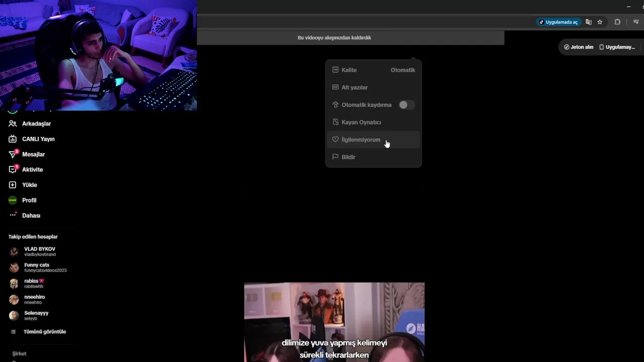Click the Yükle plus icon
The height and width of the screenshot is (362, 644).
[13, 185]
